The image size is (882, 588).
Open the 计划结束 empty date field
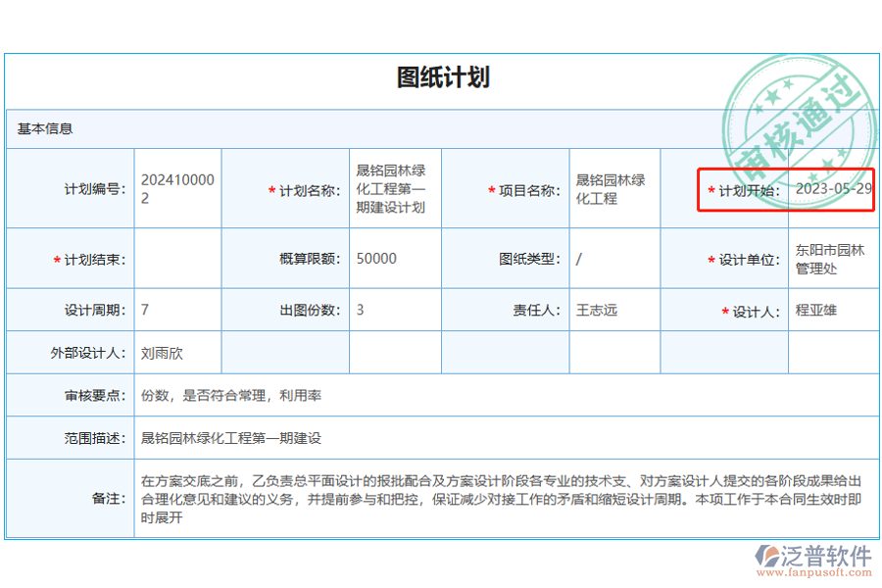pos(177,259)
